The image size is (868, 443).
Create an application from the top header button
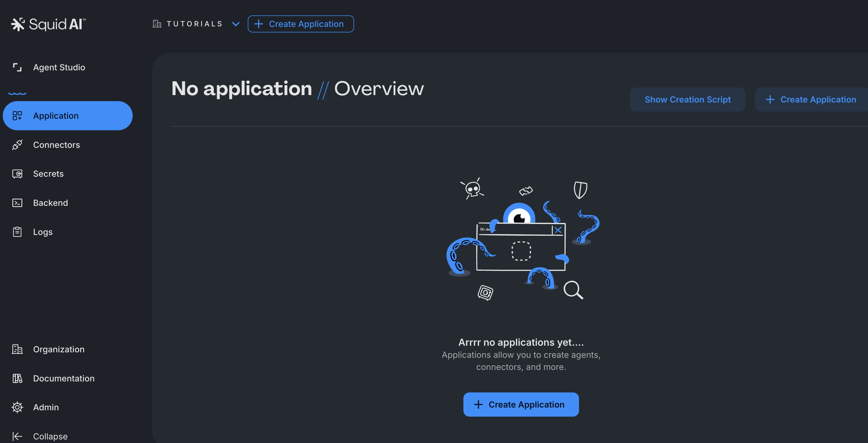click(x=301, y=24)
